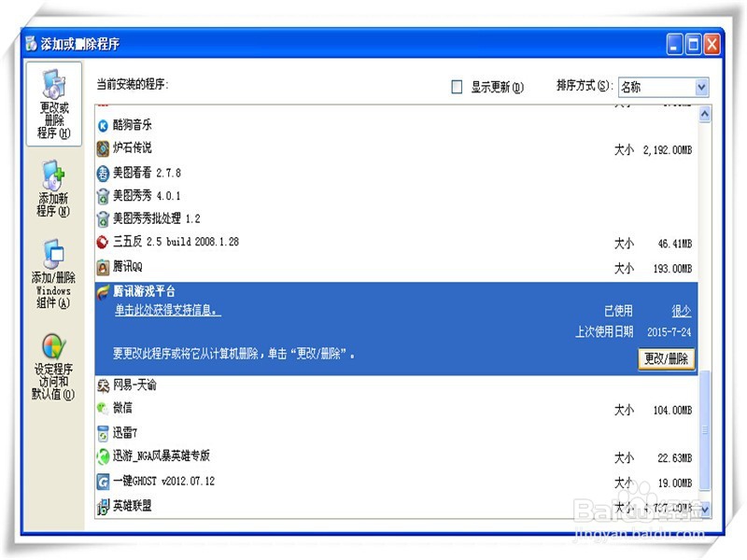The height and width of the screenshot is (560, 747).
Task: Click the 193.00MB size value
Action: point(672,269)
